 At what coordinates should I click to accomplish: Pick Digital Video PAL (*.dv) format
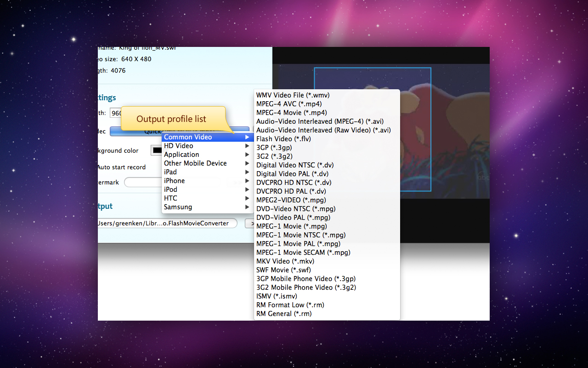(x=292, y=173)
